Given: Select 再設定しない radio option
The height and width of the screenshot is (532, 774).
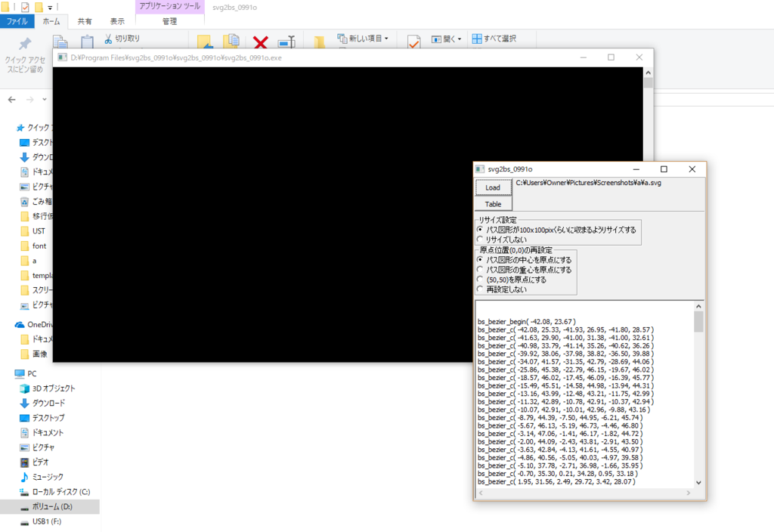Looking at the screenshot, I should [502, 289].
